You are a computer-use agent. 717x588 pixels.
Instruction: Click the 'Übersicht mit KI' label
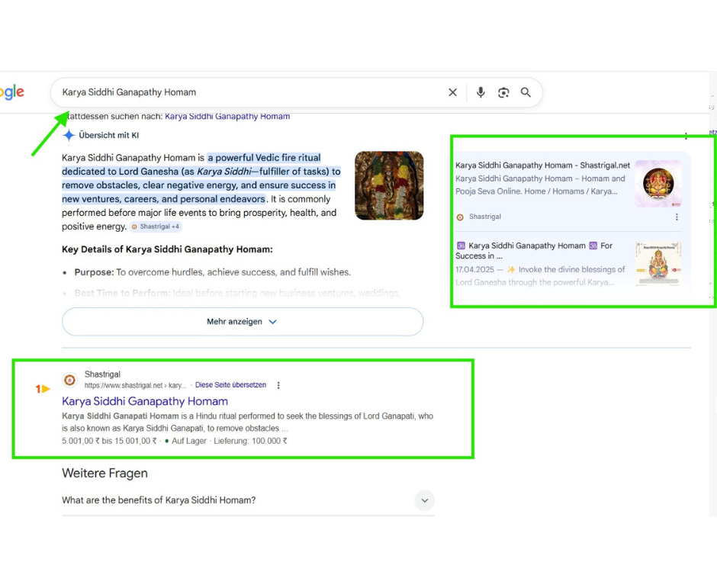click(x=109, y=135)
